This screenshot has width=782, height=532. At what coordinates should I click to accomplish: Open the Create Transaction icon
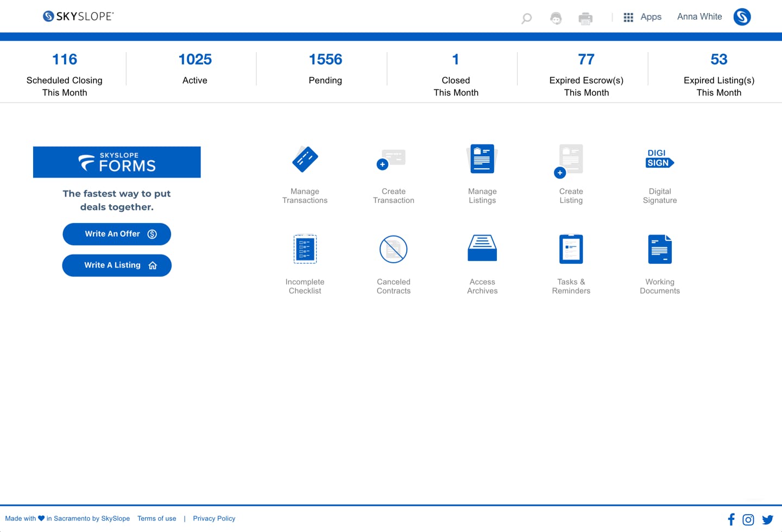392,160
